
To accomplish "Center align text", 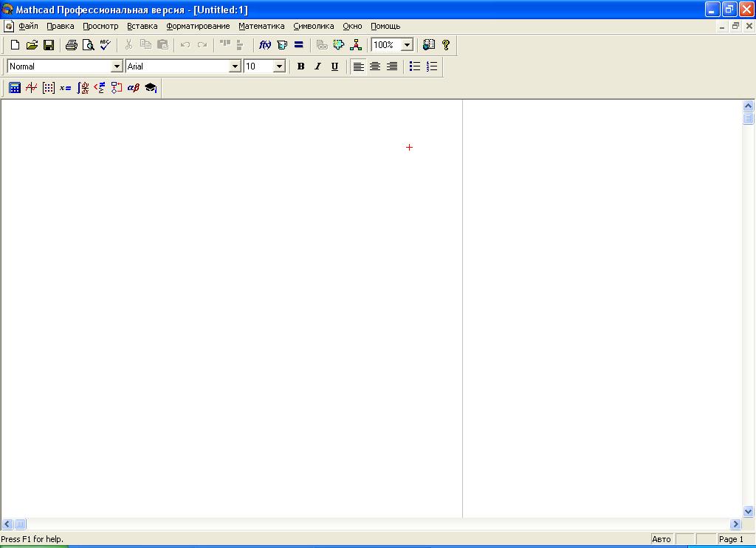I will [x=375, y=66].
